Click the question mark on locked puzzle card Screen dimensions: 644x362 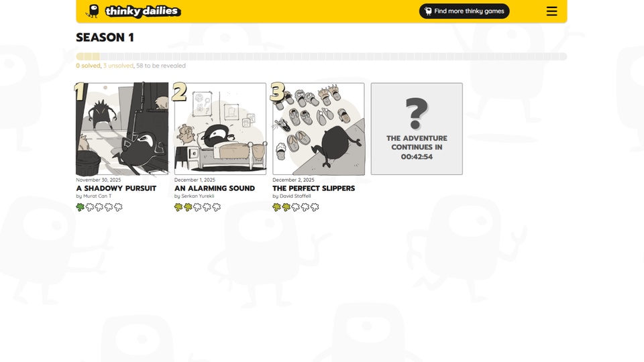coord(417,113)
